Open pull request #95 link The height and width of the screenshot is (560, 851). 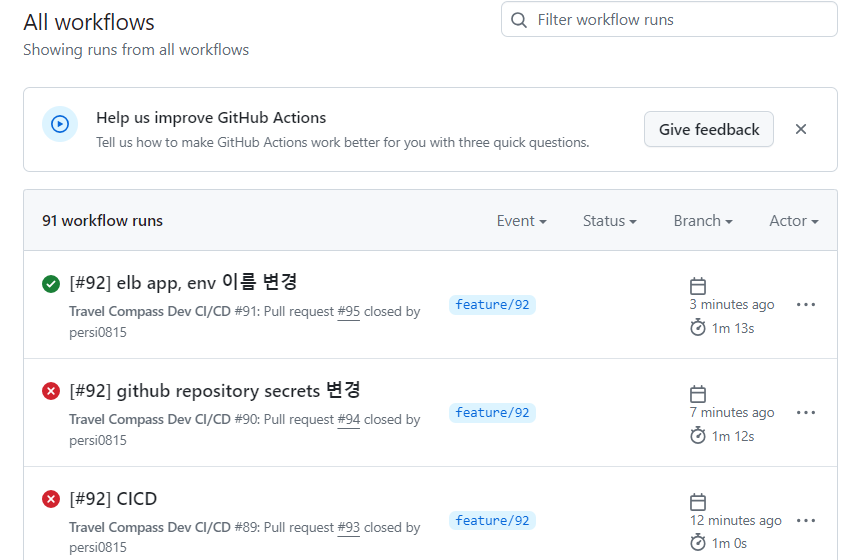[348, 311]
